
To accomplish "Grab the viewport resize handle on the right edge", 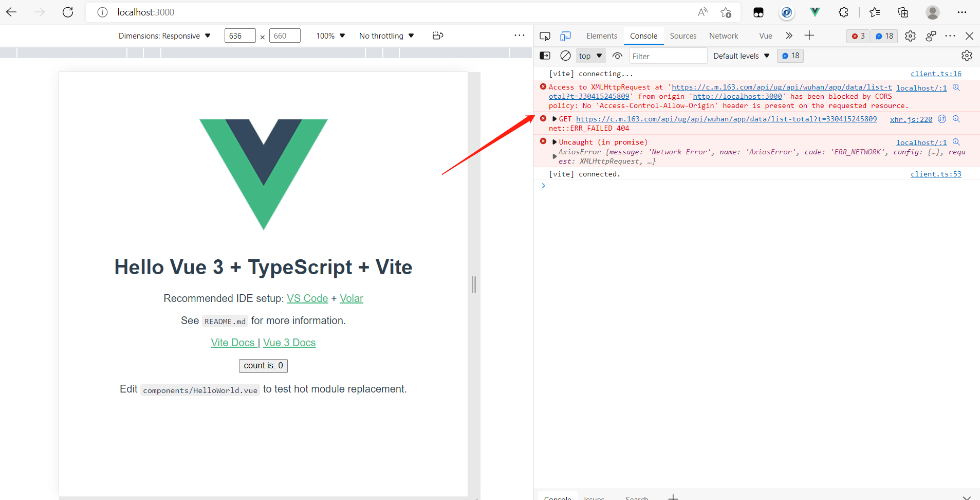I will [x=474, y=284].
